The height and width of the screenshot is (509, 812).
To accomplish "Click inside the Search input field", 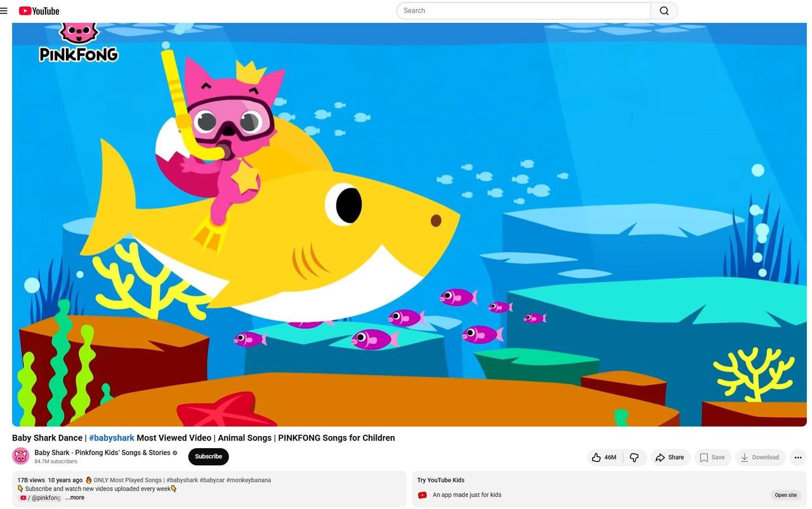I will click(x=524, y=11).
